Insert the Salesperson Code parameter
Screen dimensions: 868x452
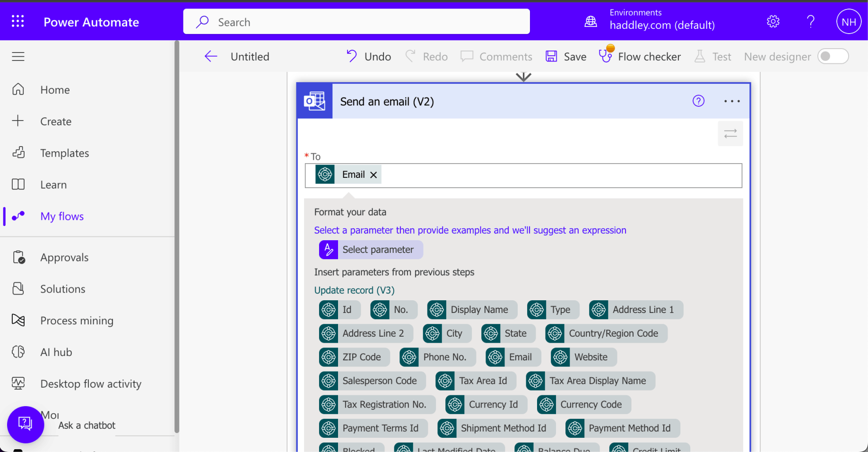click(373, 381)
